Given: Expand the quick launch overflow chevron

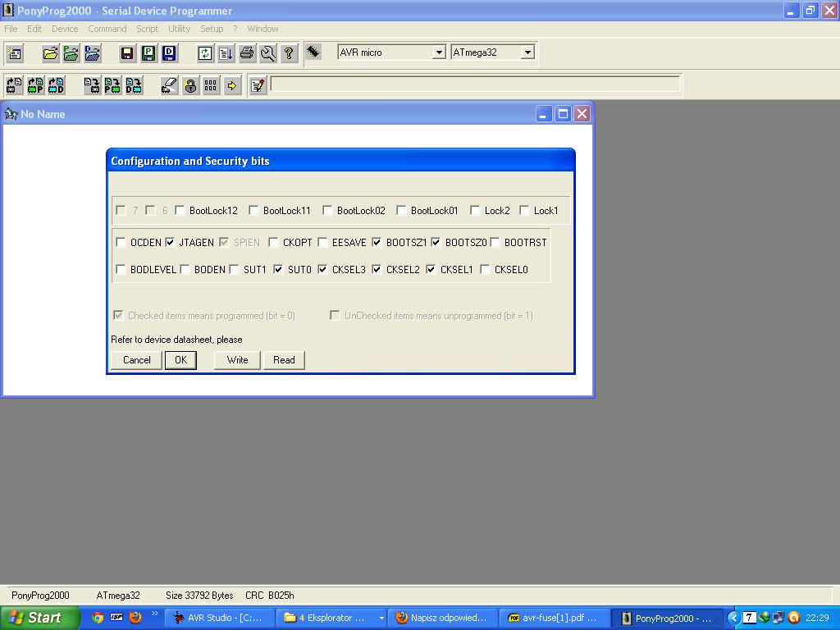Looking at the screenshot, I should (x=155, y=614).
